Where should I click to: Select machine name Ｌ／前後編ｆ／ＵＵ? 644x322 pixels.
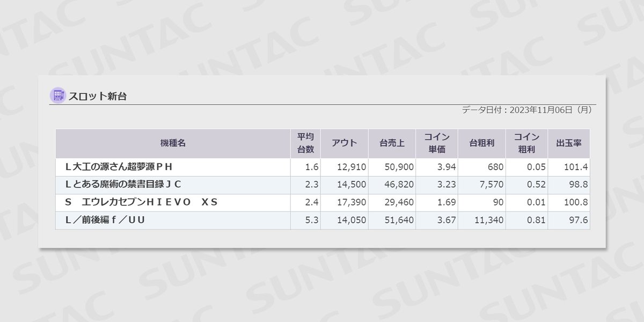coord(105,220)
